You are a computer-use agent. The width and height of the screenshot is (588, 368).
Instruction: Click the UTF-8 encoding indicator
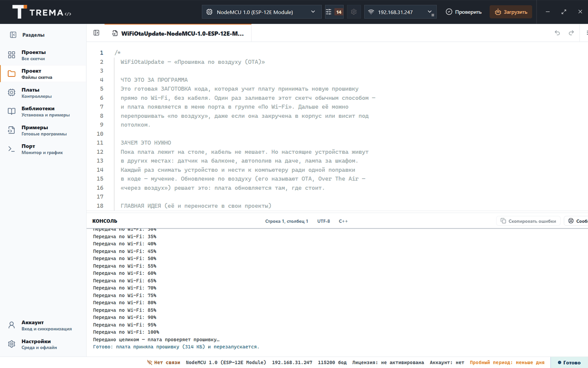[x=323, y=221]
